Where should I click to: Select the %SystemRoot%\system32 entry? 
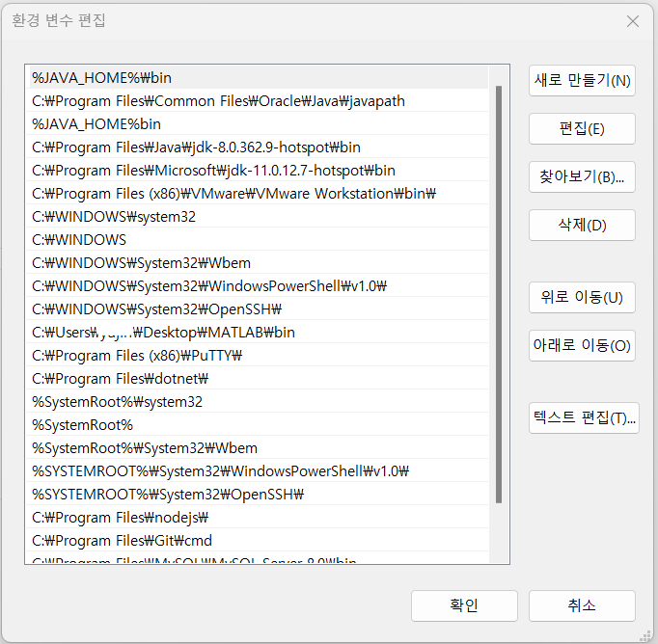click(258, 402)
